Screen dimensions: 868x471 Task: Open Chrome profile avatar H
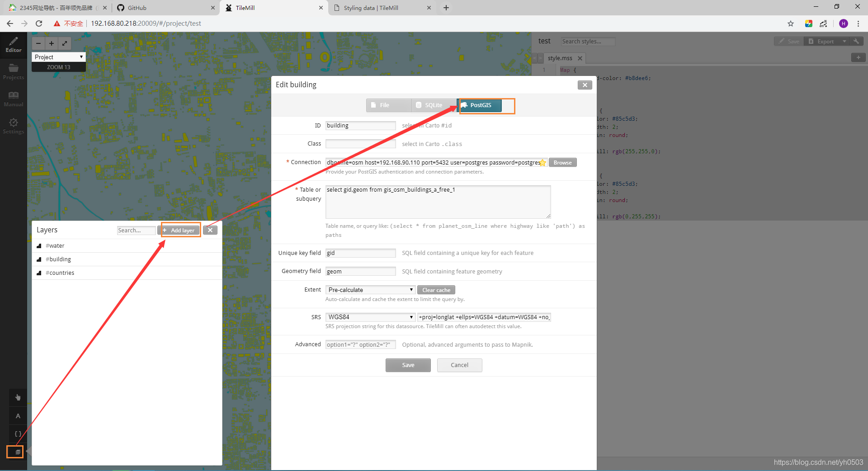pos(844,24)
